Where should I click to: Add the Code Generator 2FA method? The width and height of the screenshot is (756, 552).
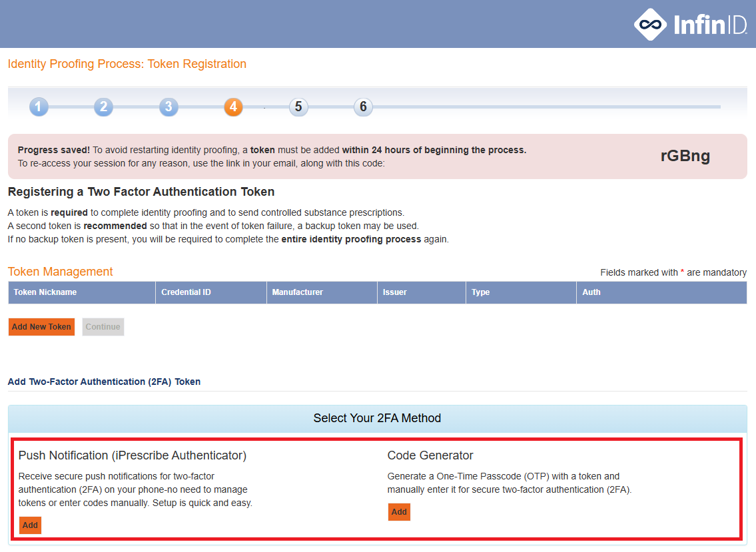(399, 512)
